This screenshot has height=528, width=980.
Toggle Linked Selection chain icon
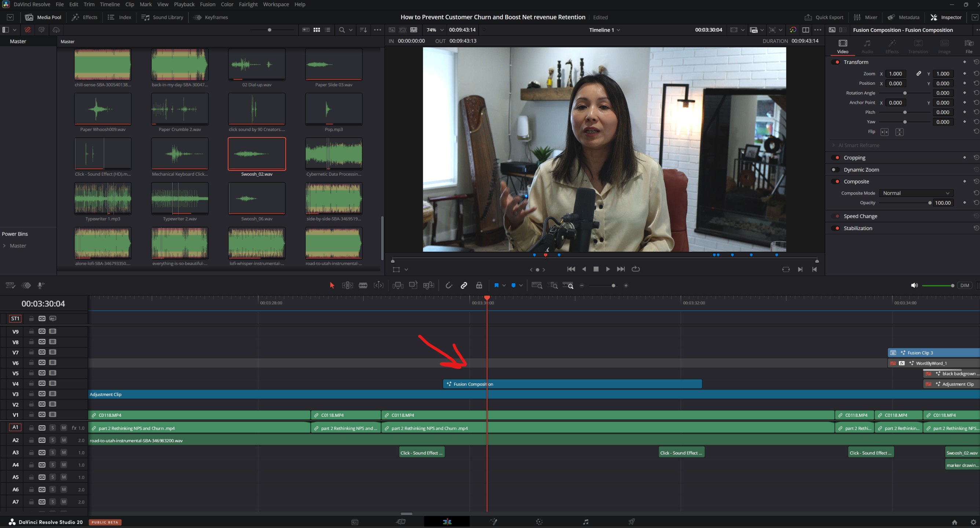[464, 285]
